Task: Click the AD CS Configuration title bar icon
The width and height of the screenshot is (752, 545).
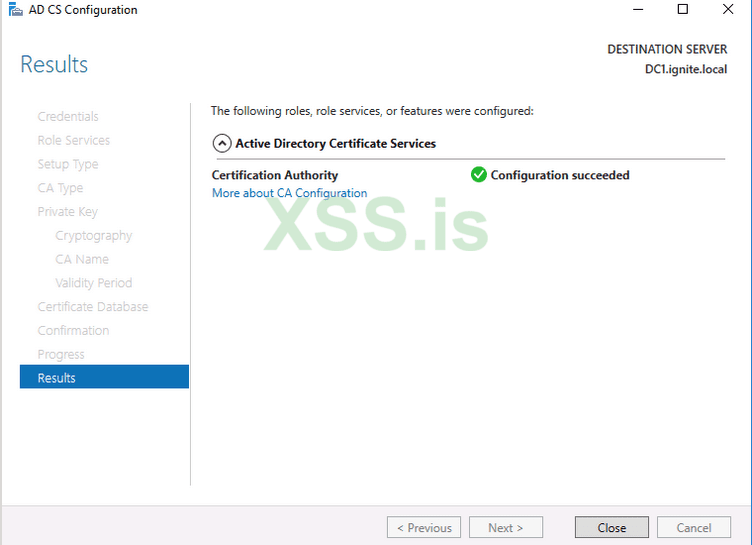Action: (15, 9)
